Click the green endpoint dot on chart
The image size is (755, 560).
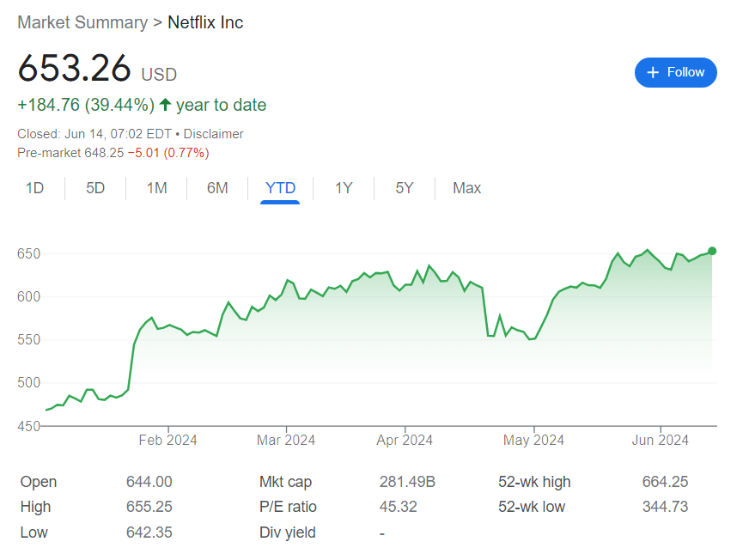(712, 251)
